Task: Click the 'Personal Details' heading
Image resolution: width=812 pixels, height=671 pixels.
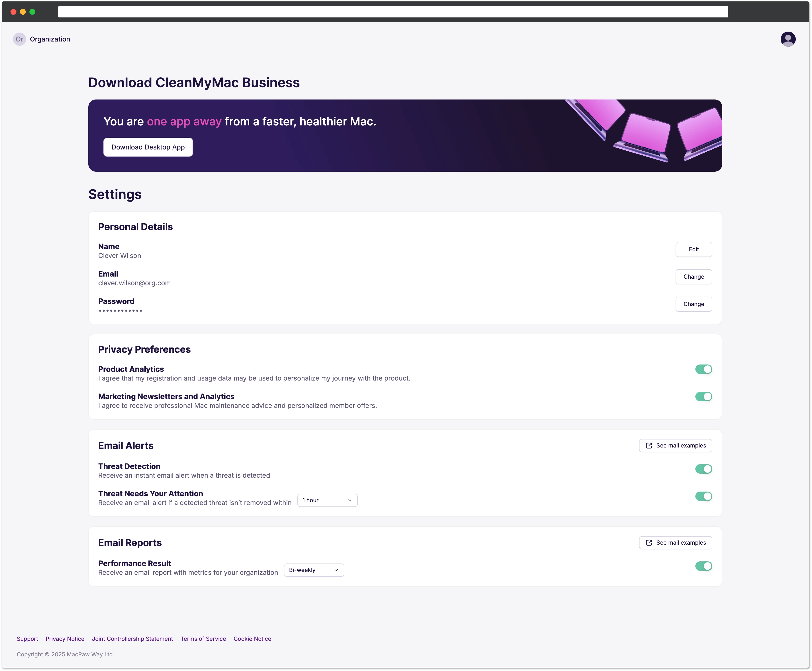Action: pos(135,227)
